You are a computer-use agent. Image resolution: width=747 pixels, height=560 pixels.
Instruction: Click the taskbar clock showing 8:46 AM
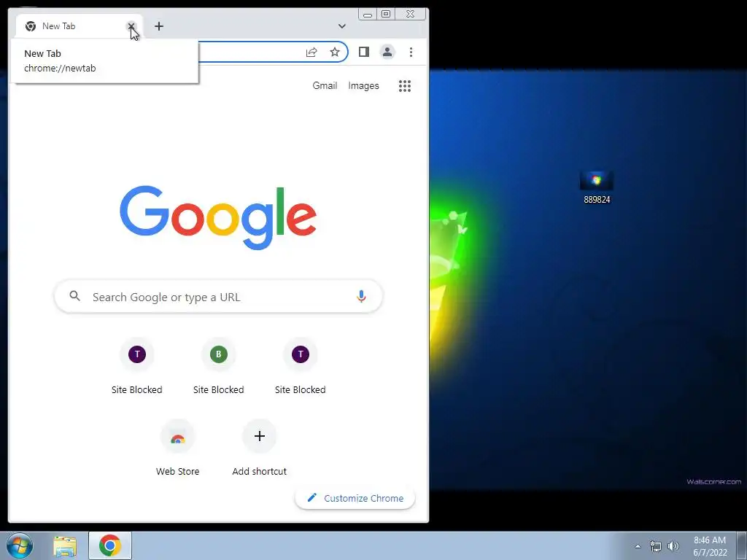pos(710,546)
